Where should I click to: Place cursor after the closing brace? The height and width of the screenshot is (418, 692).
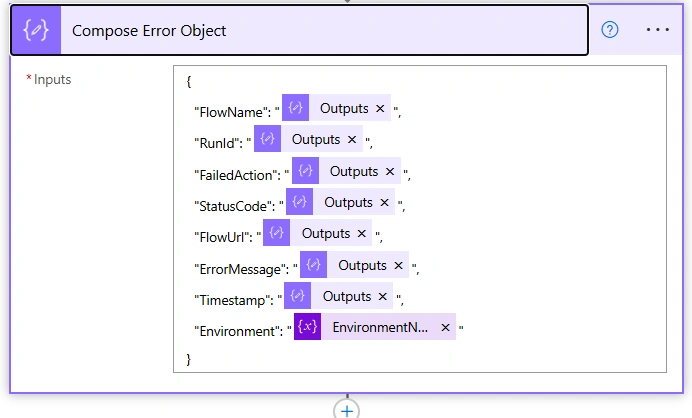click(x=192, y=359)
